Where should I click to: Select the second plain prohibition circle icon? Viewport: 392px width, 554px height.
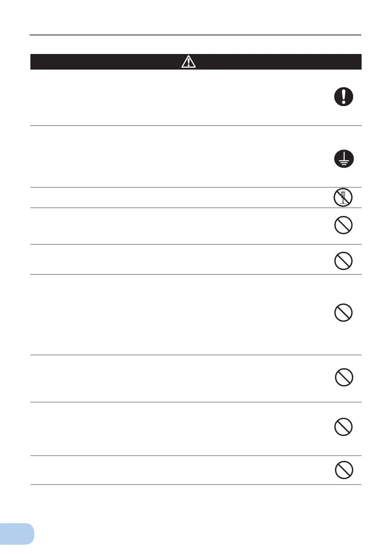(x=343, y=261)
